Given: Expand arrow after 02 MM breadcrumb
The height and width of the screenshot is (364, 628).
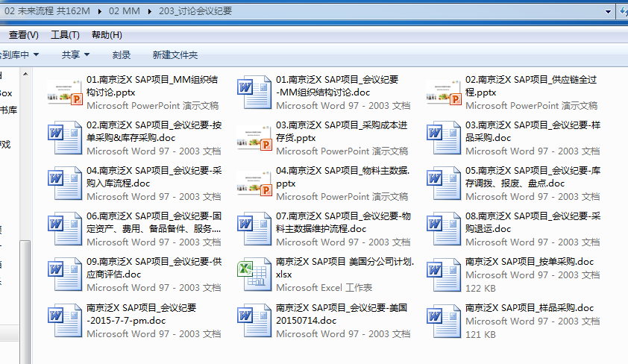Looking at the screenshot, I should pyautogui.click(x=149, y=11).
